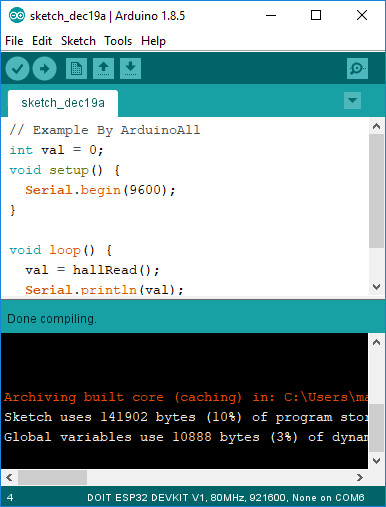Image resolution: width=386 pixels, height=507 pixels.
Task: Upload sketch with the arrow button
Action: pos(44,68)
